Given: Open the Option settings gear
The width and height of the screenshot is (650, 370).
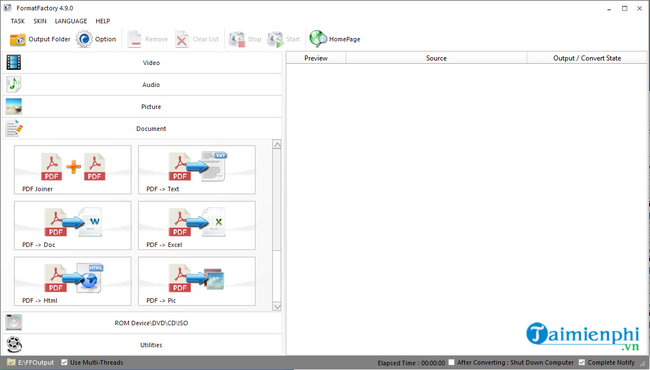Looking at the screenshot, I should [x=84, y=39].
